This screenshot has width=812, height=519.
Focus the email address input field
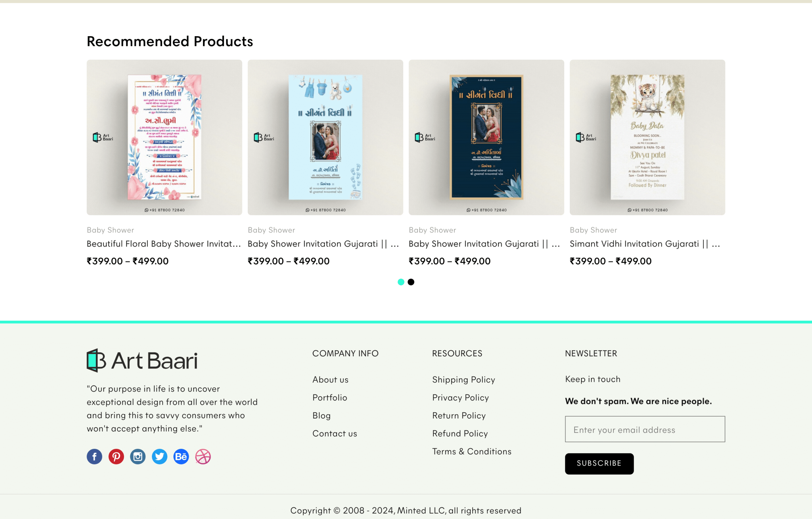point(645,429)
